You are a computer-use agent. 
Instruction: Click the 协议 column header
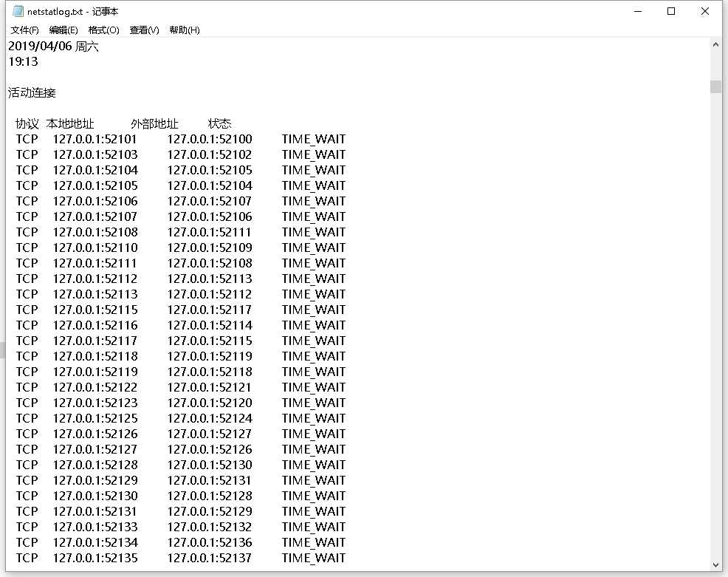click(27, 124)
